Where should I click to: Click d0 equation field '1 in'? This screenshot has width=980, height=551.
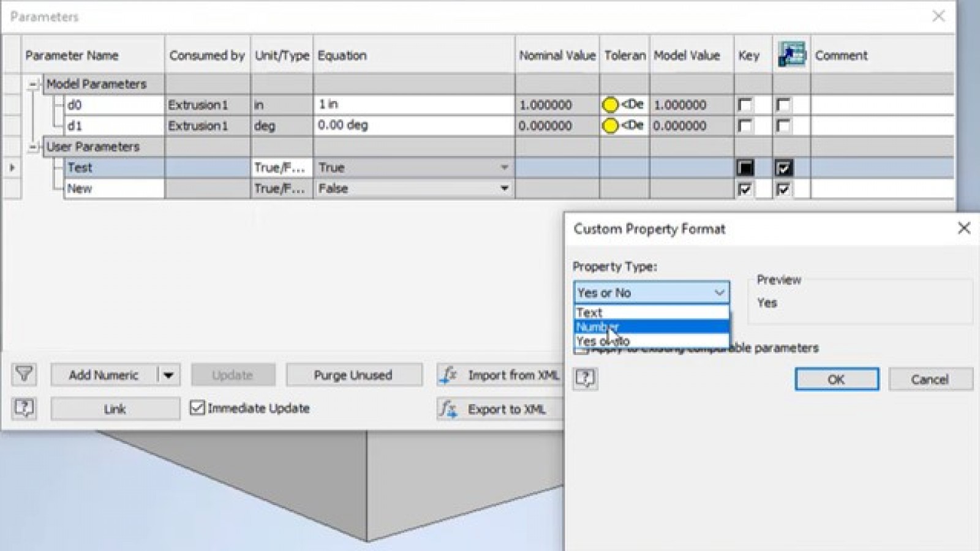pyautogui.click(x=413, y=105)
